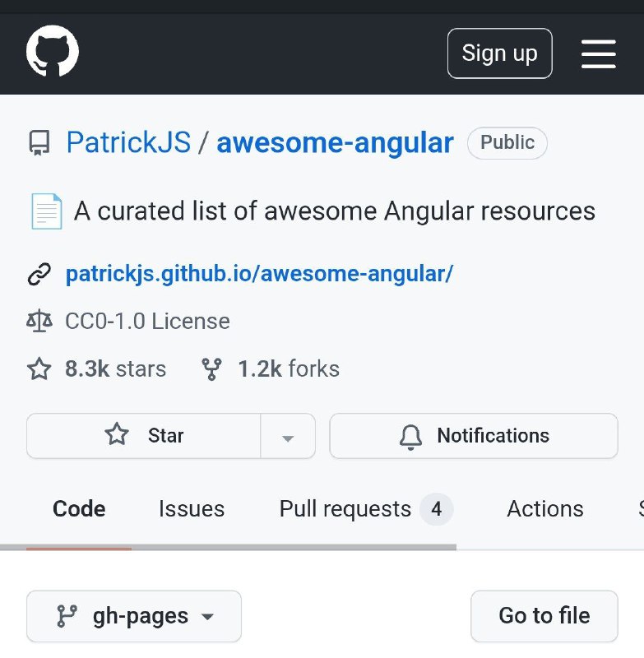View the CC0-1.0 License
Viewport: 644px width, 658px height.
148,322
